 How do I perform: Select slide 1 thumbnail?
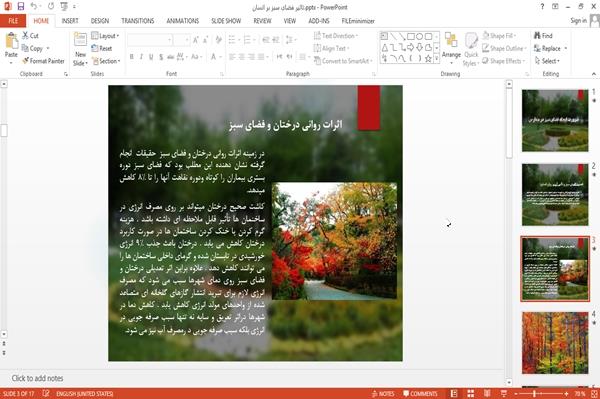pos(555,121)
